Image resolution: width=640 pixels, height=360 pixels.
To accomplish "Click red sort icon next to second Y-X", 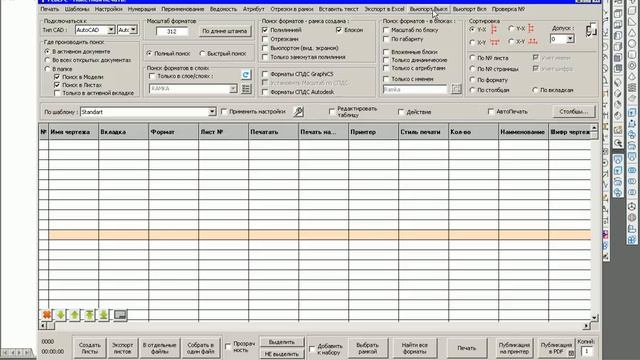I will (x=531, y=29).
